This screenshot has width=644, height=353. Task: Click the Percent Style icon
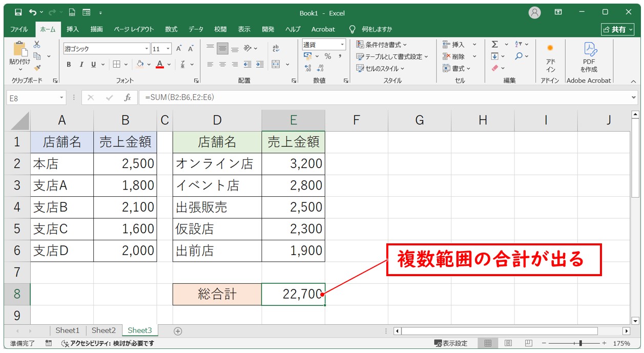[327, 56]
